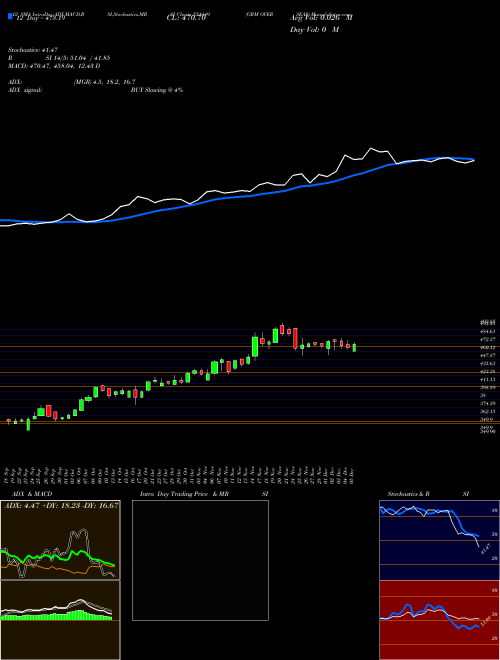Click the end of the blue SMA line

coord(474,160)
